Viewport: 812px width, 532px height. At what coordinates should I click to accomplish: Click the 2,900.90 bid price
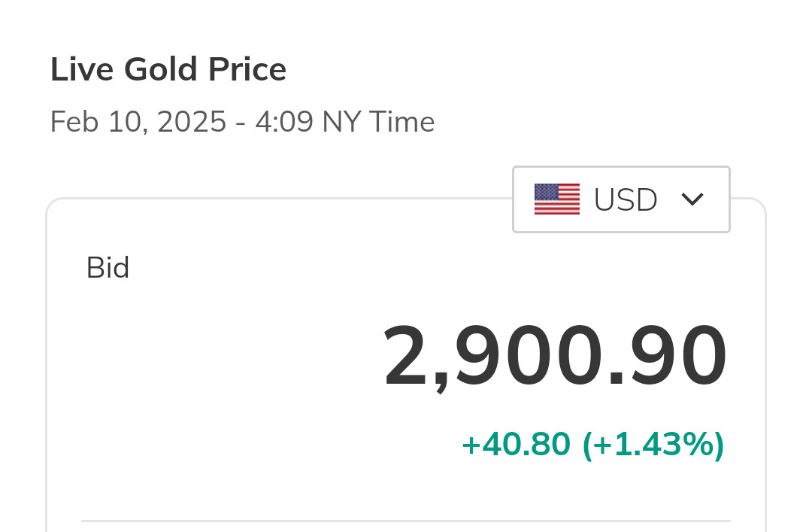555,357
